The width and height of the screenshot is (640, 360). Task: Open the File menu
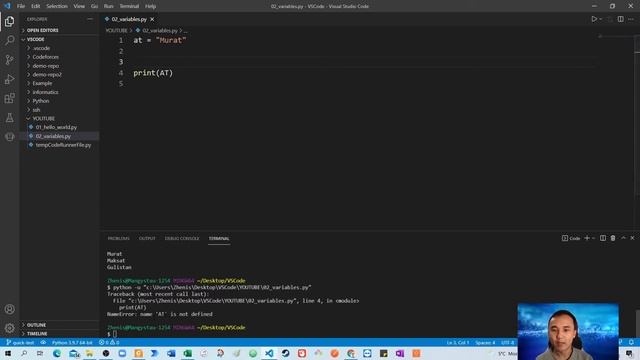(x=21, y=6)
